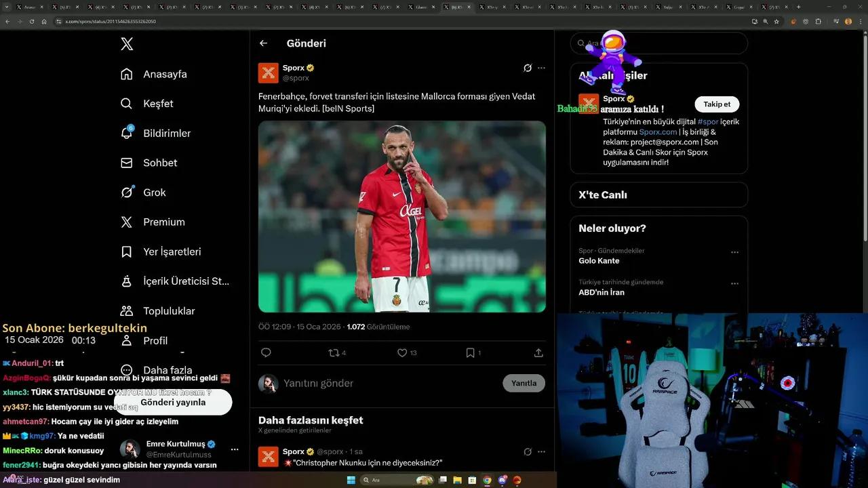
Task: Open Grok from the sidebar
Action: [143, 192]
